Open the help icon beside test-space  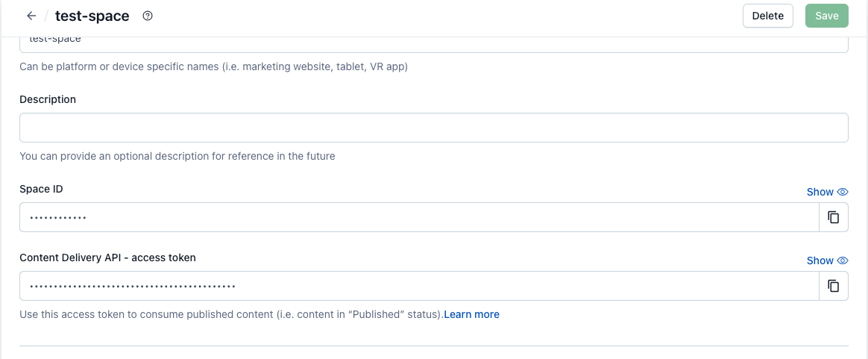click(x=148, y=16)
